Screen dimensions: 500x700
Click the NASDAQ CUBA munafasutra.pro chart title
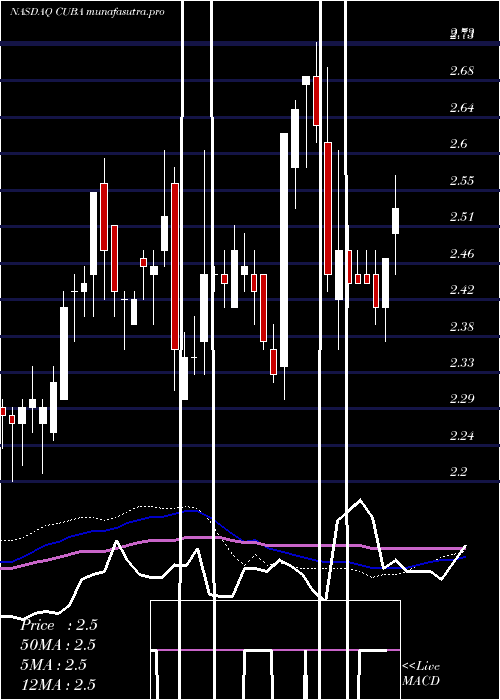point(88,12)
